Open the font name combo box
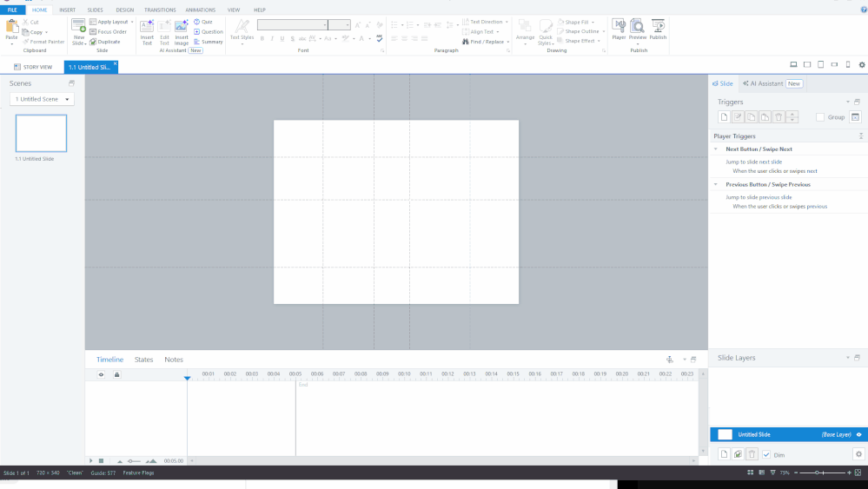The image size is (868, 489). coord(292,25)
